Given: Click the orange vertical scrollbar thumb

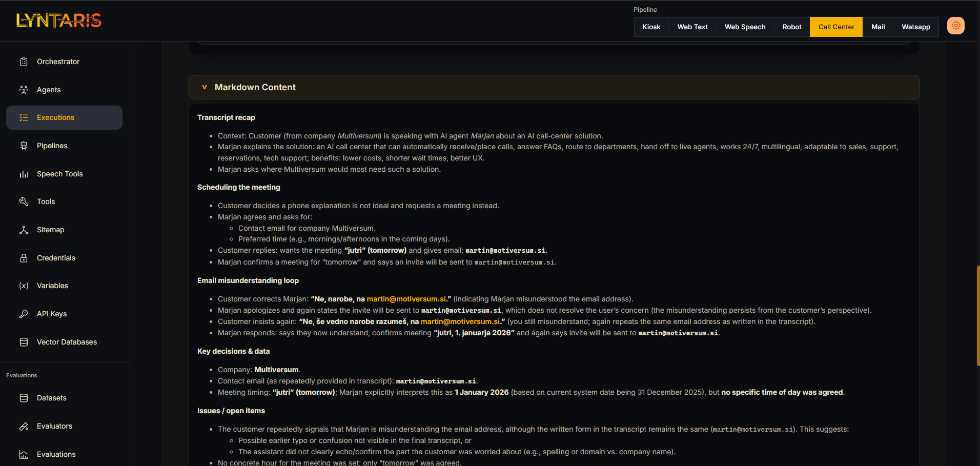Looking at the screenshot, I should tap(978, 315).
